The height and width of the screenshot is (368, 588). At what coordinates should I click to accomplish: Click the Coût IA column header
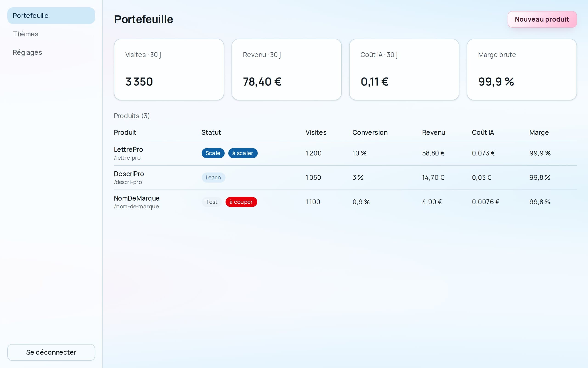click(483, 132)
